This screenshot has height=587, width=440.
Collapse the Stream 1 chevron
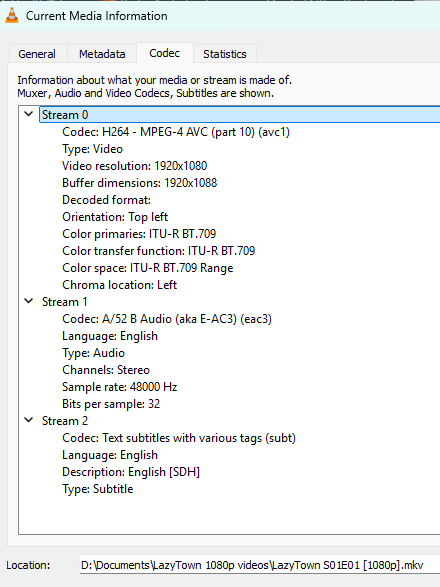pyautogui.click(x=29, y=301)
